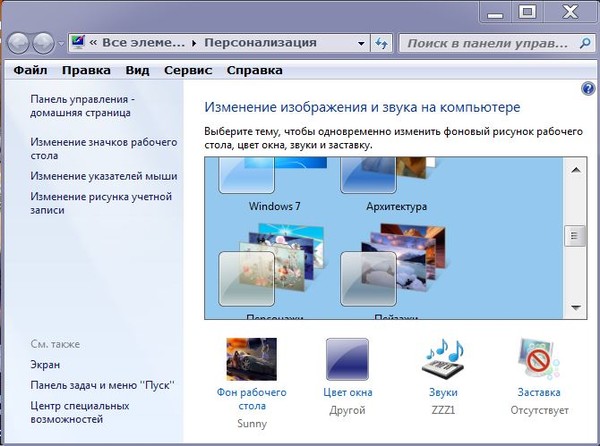The image size is (600, 446).
Task: Open Панель управления - домашняя страница link
Action: pyautogui.click(x=82, y=106)
